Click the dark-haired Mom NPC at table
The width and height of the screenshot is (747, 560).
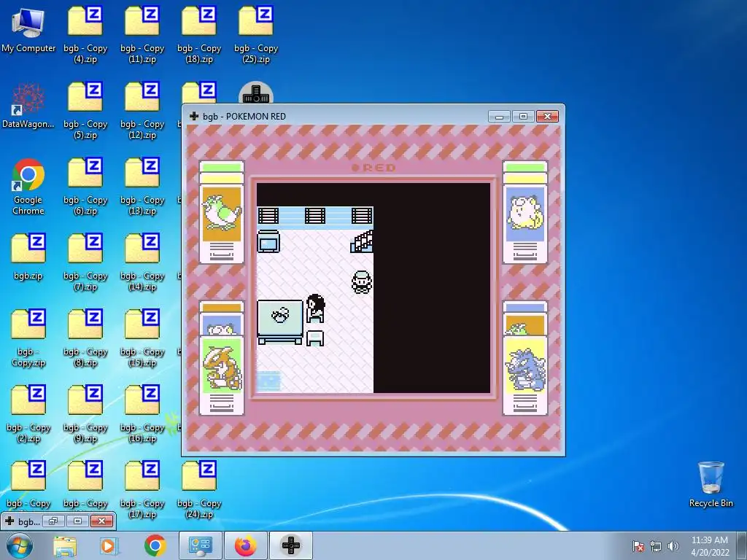click(x=315, y=308)
